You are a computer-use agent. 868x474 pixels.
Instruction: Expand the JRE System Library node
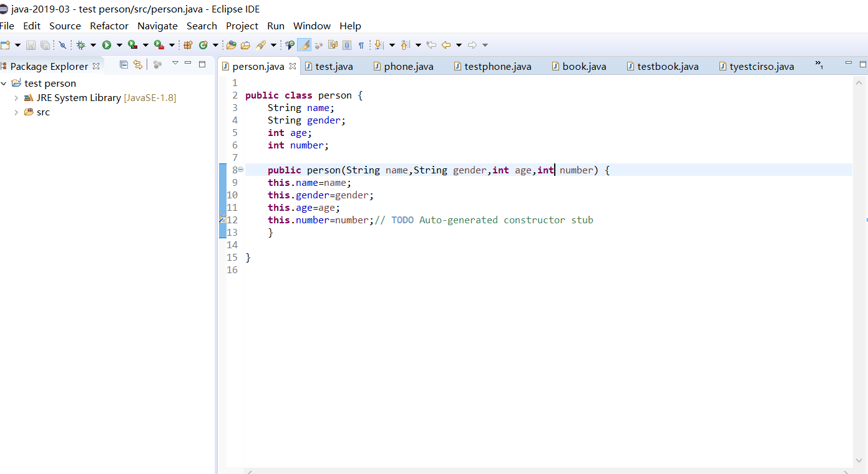[16, 98]
